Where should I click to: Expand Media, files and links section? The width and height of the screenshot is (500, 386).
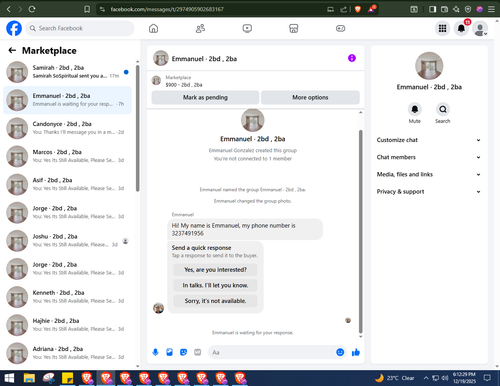coord(429,174)
